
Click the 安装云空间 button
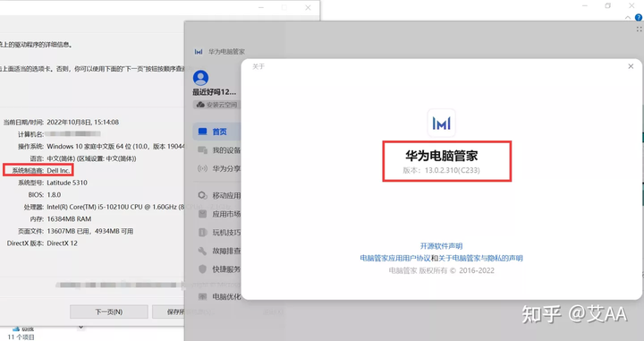click(216, 105)
